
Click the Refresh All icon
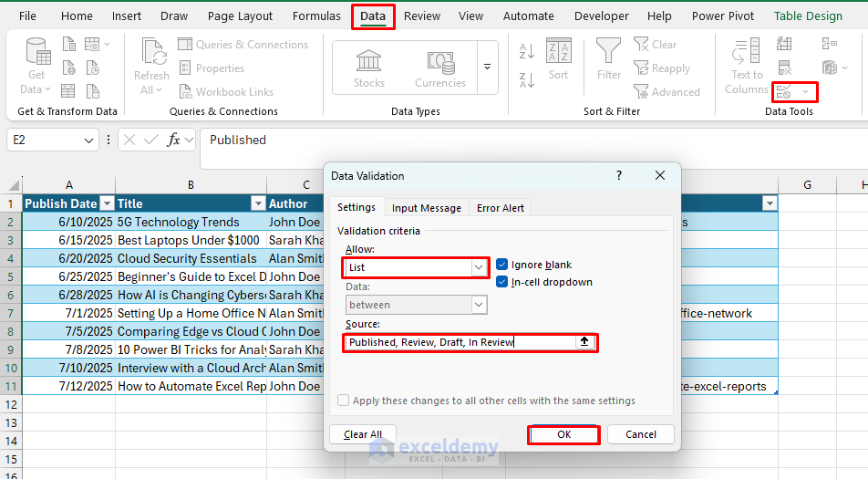tap(151, 67)
